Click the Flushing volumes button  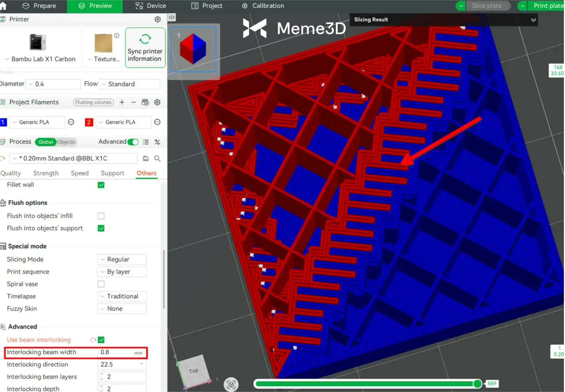click(x=93, y=102)
